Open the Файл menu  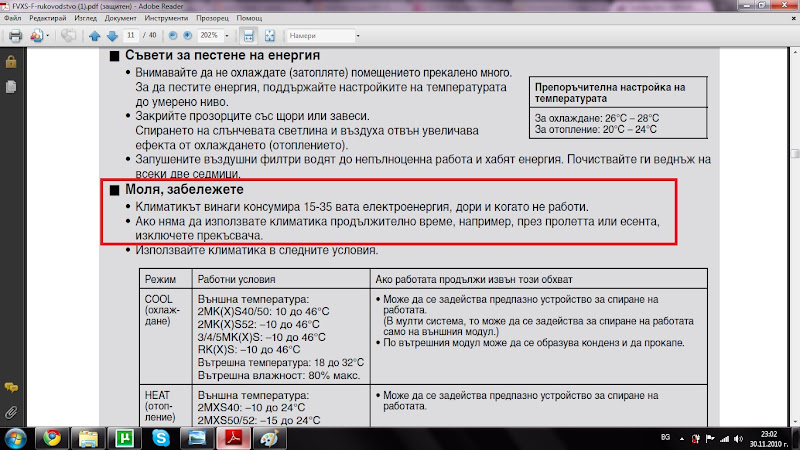tap(13, 18)
